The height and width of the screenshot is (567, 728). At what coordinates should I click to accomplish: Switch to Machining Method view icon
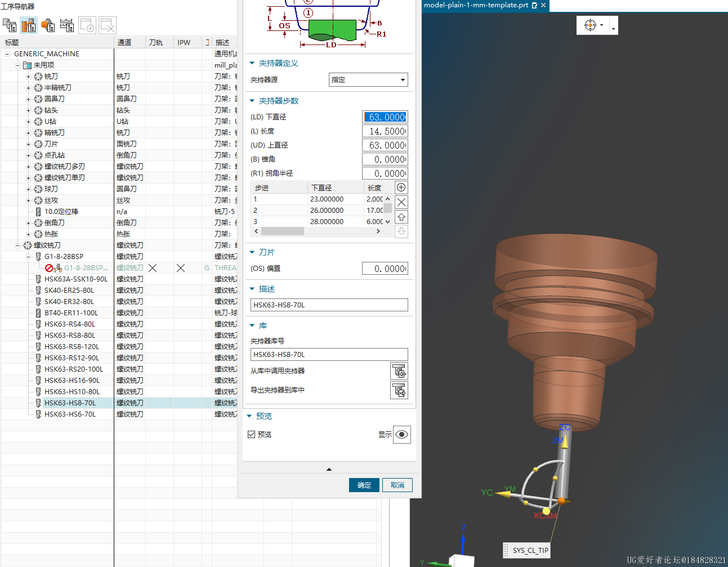click(67, 25)
